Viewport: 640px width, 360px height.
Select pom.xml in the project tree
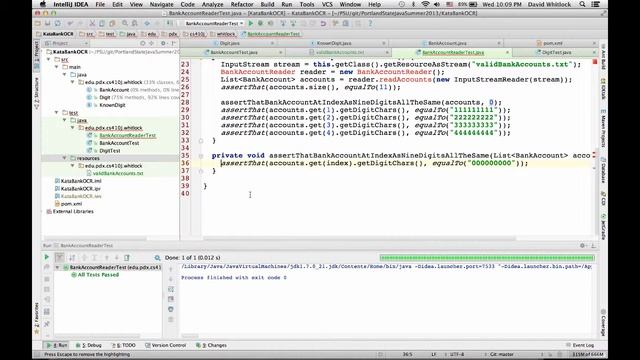[71, 204]
